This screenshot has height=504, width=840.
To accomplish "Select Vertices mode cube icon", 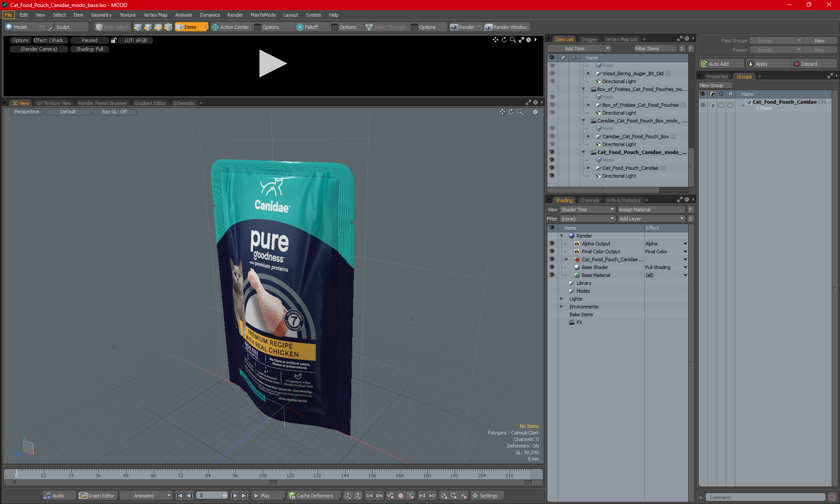I will point(138,27).
